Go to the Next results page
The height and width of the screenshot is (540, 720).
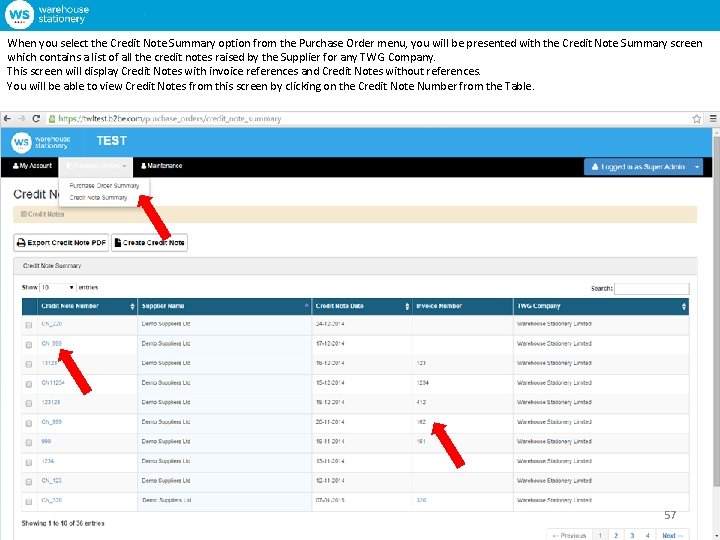tap(672, 535)
